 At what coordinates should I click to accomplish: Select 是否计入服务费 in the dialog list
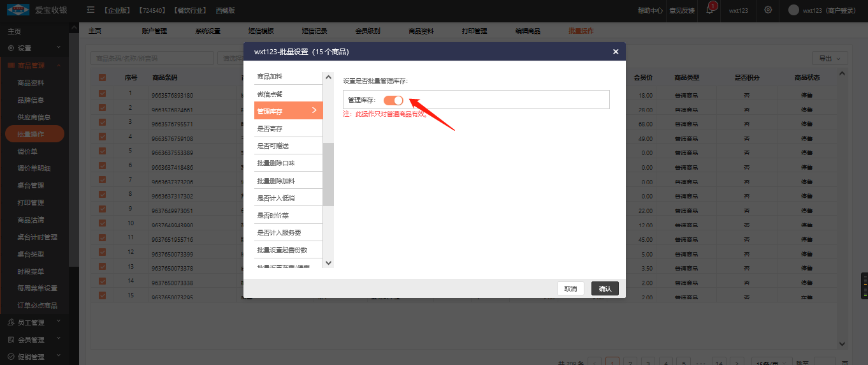pos(288,232)
